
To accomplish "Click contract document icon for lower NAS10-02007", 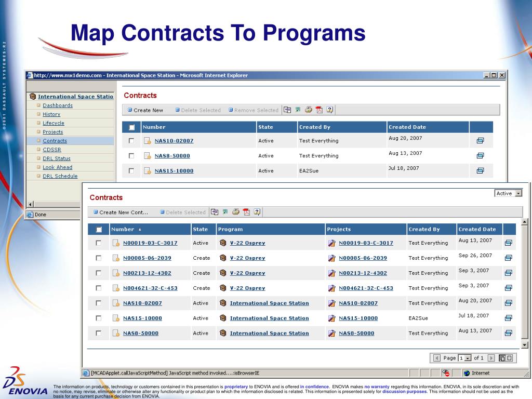I will pos(116,303).
